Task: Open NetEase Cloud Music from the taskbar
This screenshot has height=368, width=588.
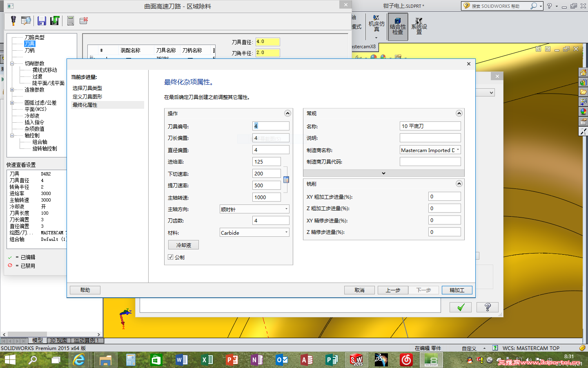Action: tap(406, 360)
